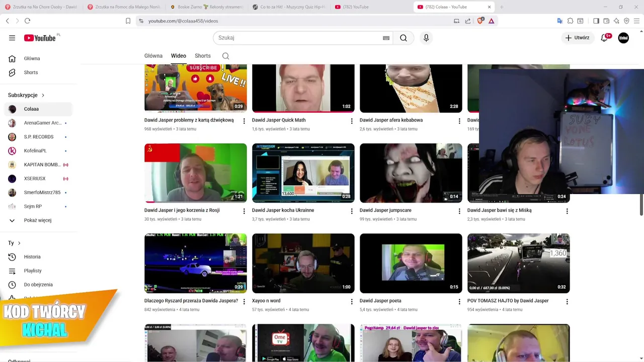Screen dimensions: 644x362
Task: Expand the Ty section chevron
Action: (19, 243)
